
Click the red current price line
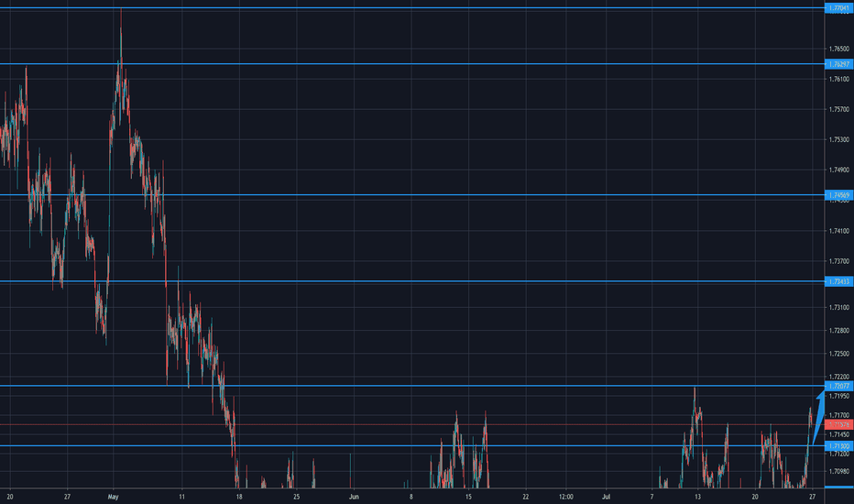pos(412,424)
